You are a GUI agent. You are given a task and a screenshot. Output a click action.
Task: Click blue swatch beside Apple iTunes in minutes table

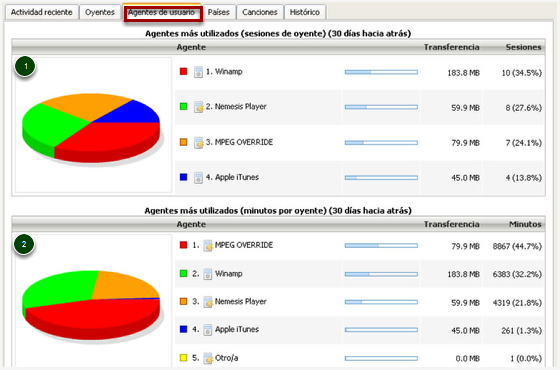pyautogui.click(x=184, y=329)
